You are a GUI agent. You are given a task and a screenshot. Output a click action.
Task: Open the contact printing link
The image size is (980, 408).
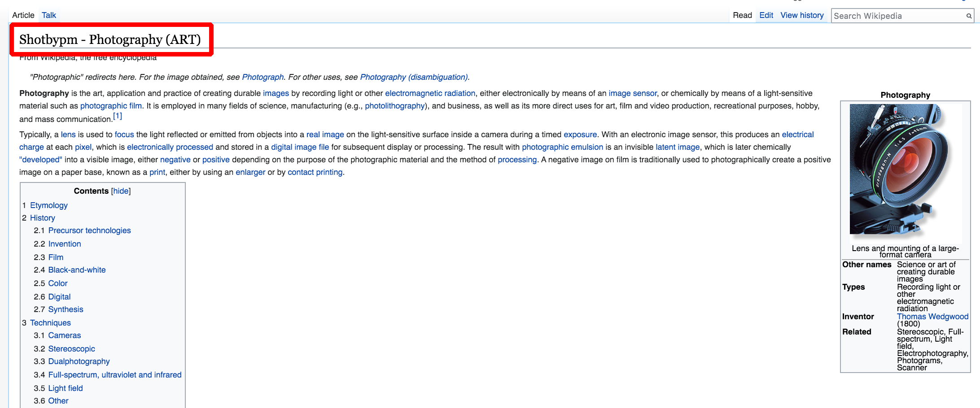[x=315, y=172]
